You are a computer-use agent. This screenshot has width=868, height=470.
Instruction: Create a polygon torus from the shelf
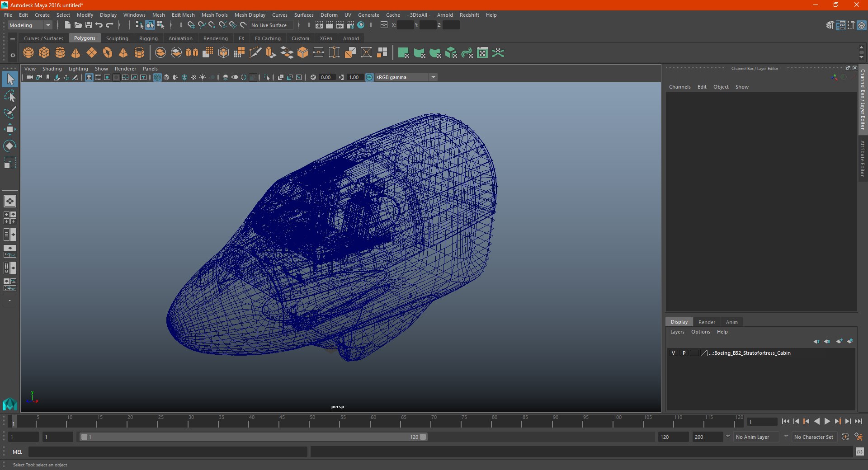coord(108,53)
